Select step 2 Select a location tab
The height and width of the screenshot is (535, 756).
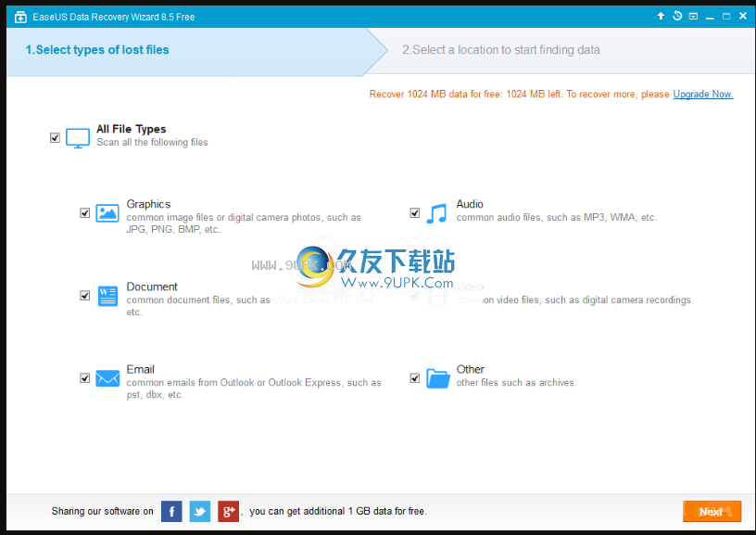pyautogui.click(x=501, y=50)
